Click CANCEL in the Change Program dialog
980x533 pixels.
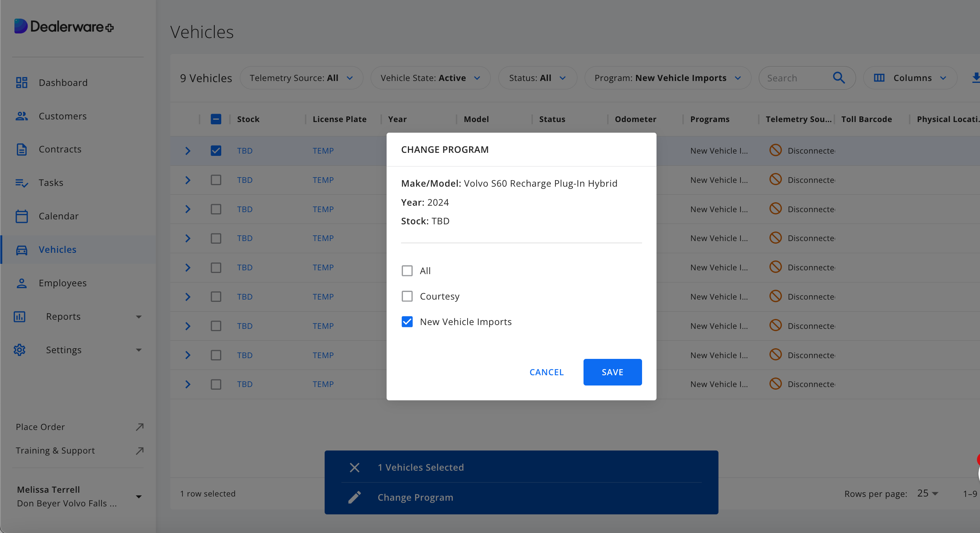pyautogui.click(x=547, y=372)
